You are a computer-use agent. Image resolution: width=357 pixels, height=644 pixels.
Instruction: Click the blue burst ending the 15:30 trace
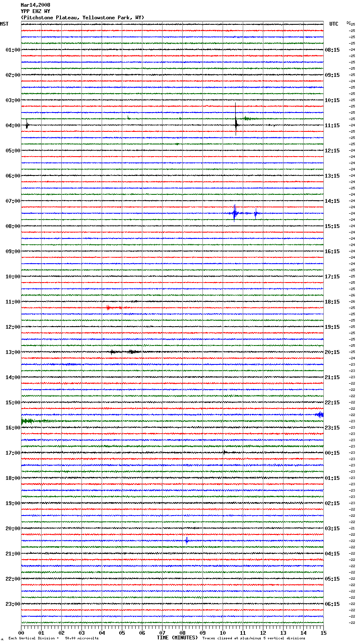click(320, 414)
